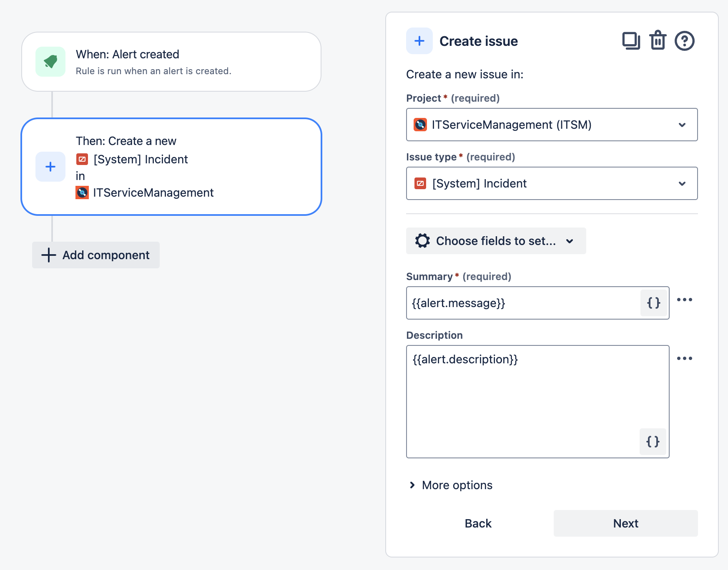Open the Issue type dropdown
728x570 pixels.
coord(552,183)
